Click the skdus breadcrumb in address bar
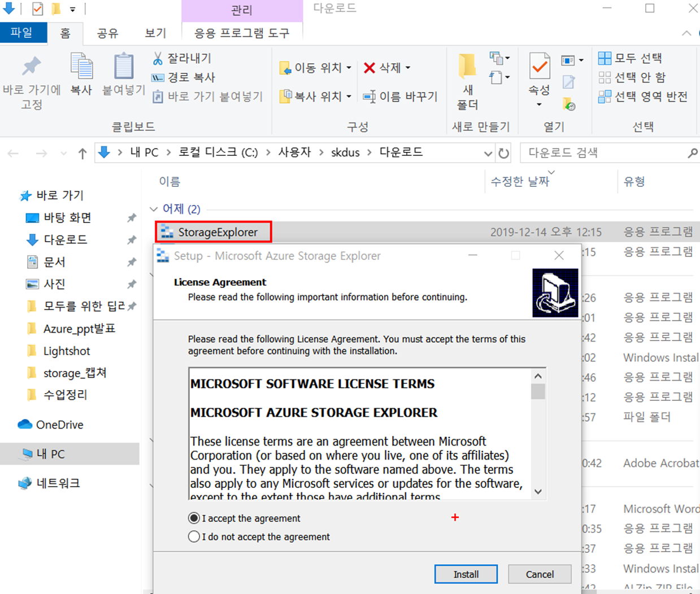The image size is (700, 594). 345,152
